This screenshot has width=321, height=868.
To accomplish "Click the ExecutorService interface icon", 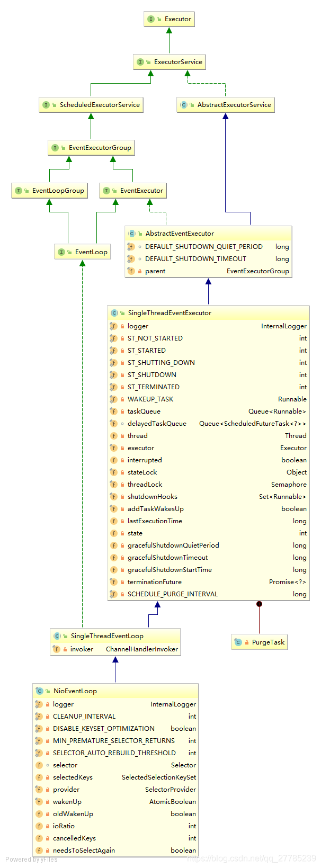I will pos(140,62).
